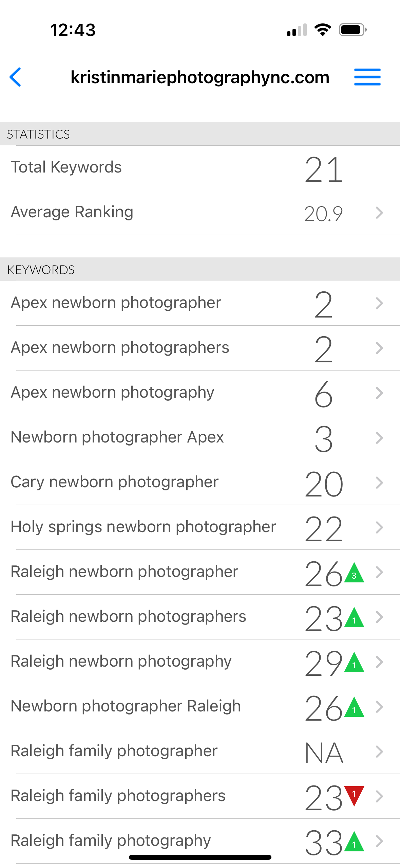Image resolution: width=400 pixels, height=868 pixels.
Task: Open Holy springs newborn photographer keyword
Action: coord(144,527)
